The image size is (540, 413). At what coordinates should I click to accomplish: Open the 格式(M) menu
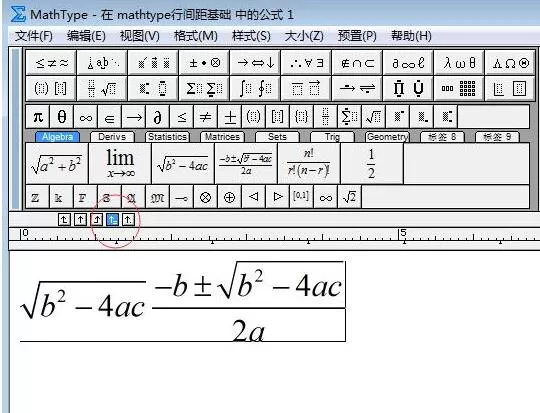[x=196, y=36]
